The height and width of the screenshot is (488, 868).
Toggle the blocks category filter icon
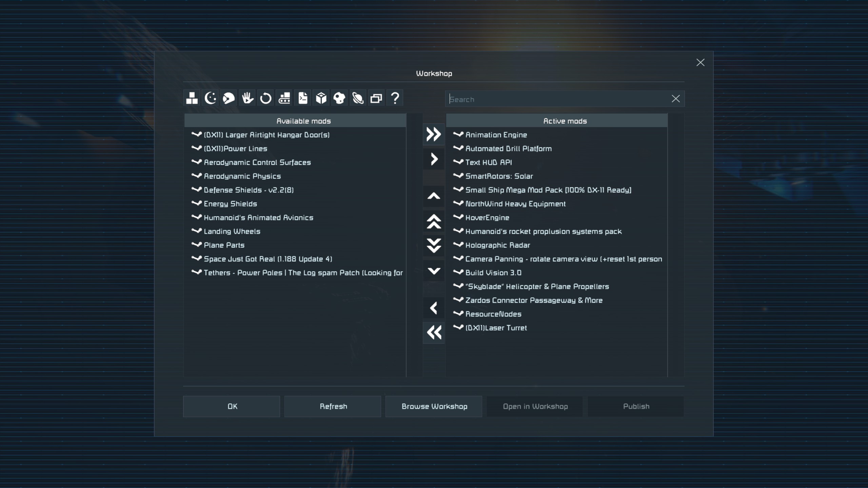tap(192, 98)
